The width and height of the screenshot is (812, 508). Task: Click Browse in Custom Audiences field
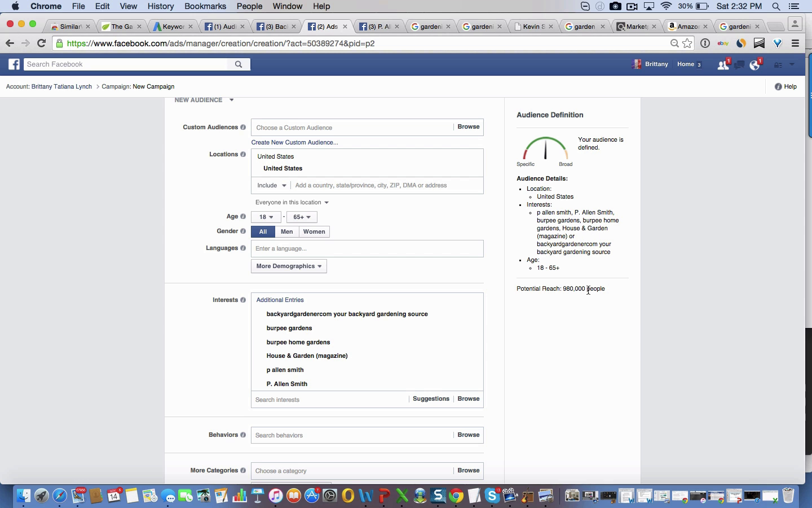(468, 127)
